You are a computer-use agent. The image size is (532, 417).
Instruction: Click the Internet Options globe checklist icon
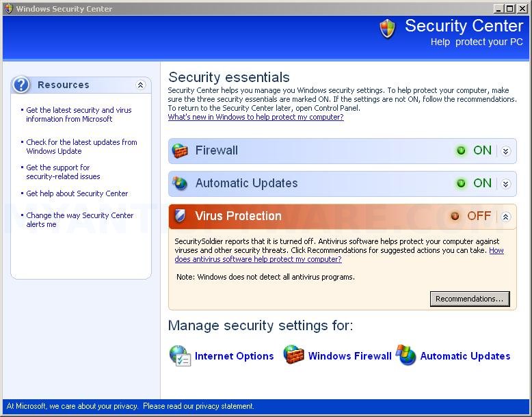click(x=180, y=356)
